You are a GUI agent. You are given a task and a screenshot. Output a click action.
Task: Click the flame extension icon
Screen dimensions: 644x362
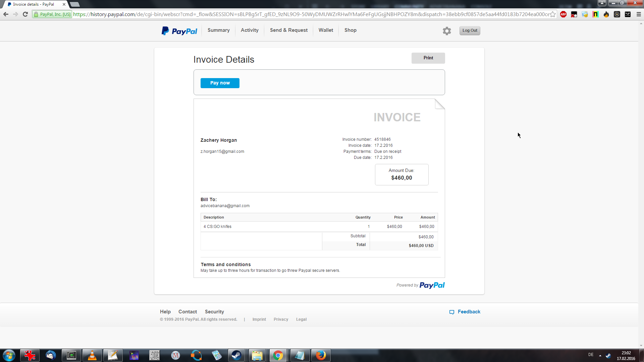tap(606, 14)
